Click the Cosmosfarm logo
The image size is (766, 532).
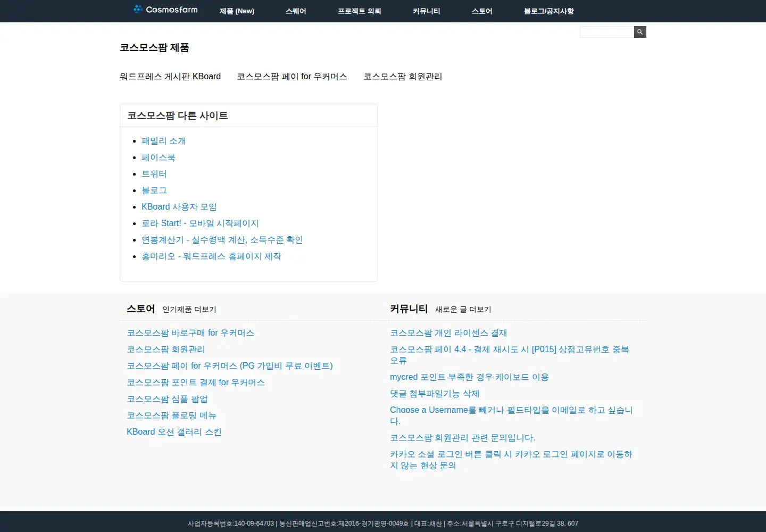[x=165, y=10]
